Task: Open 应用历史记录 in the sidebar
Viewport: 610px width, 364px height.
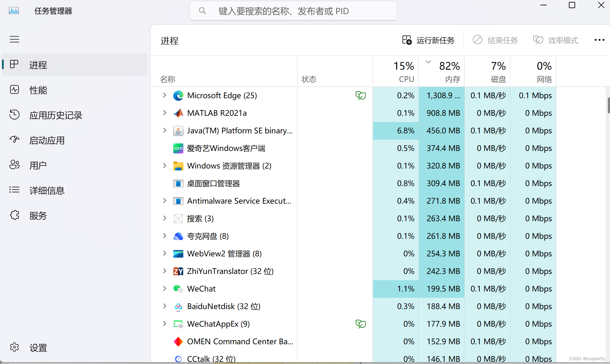Action: pos(75,115)
